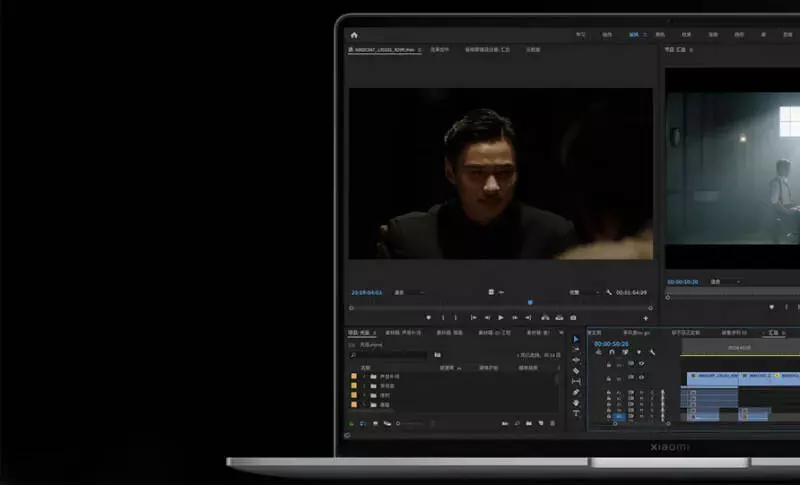Create new bin in Project panel
Image resolution: width=800 pixels, height=485 pixels.
click(x=529, y=423)
